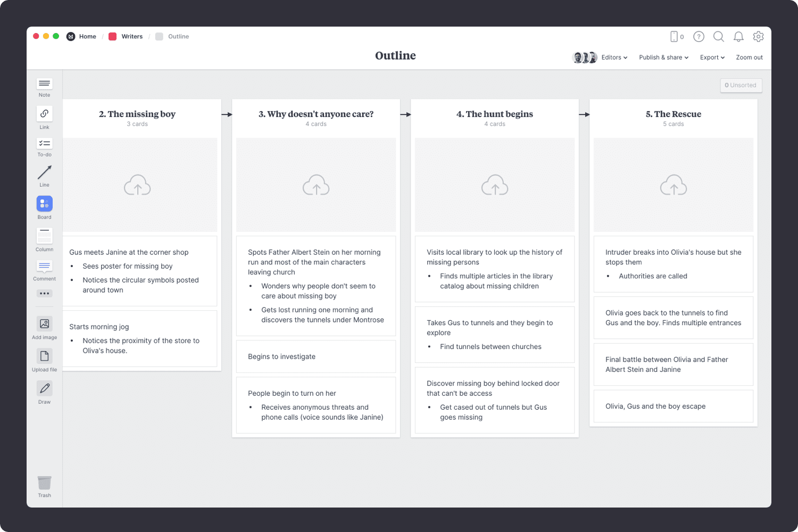The width and height of the screenshot is (798, 532).
Task: Open the more tools ellipsis
Action: pos(45,293)
